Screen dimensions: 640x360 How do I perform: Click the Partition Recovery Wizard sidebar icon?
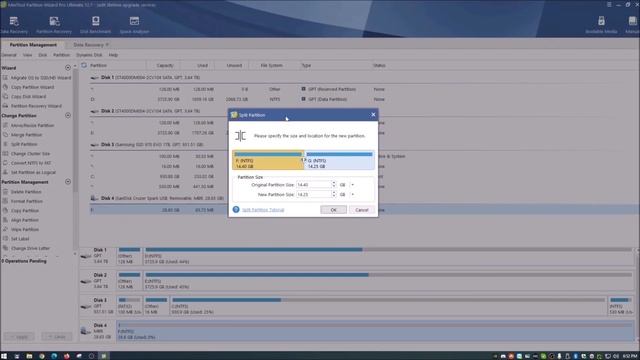5,106
